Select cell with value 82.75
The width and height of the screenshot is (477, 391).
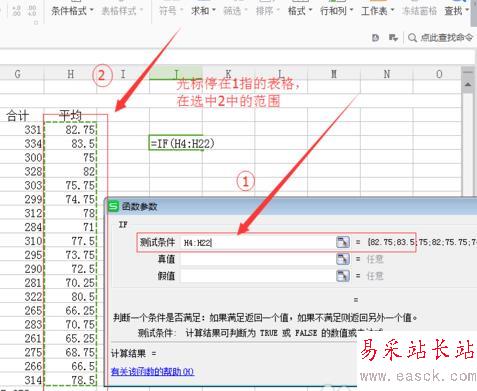[70, 130]
